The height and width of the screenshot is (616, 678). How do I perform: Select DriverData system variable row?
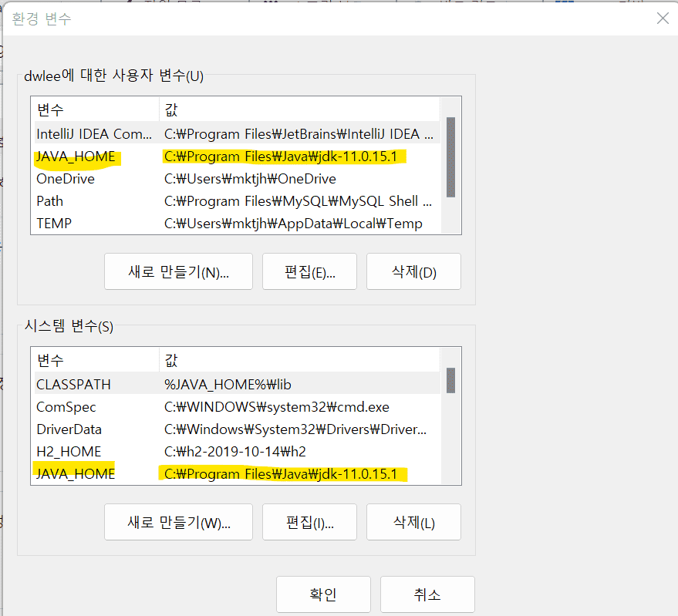(237, 429)
